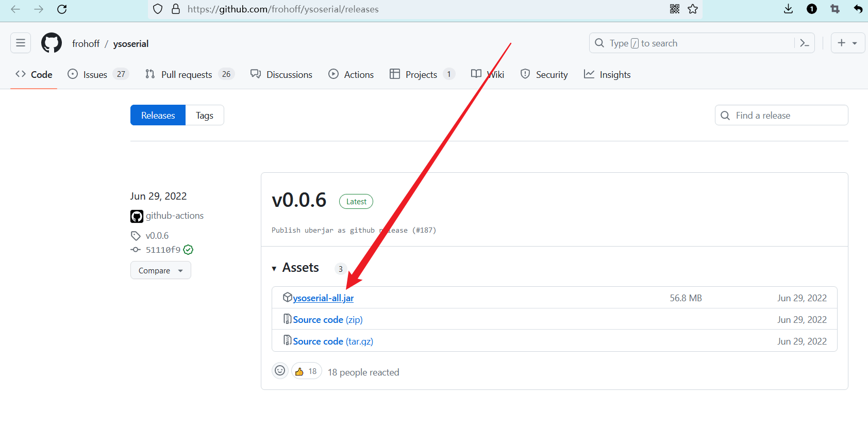This screenshot has height=424, width=868.
Task: Open the browser downloads arrow icon
Action: coord(788,9)
